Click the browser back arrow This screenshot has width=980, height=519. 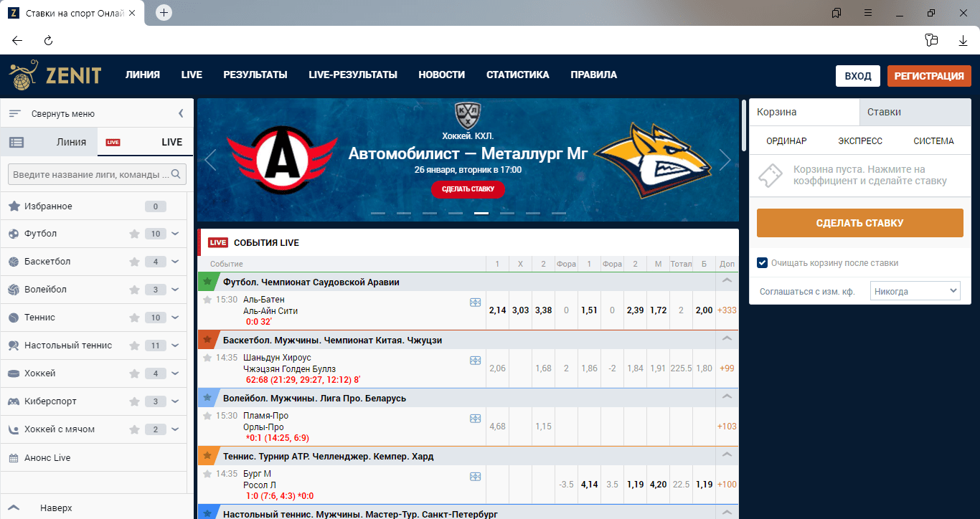(17, 41)
